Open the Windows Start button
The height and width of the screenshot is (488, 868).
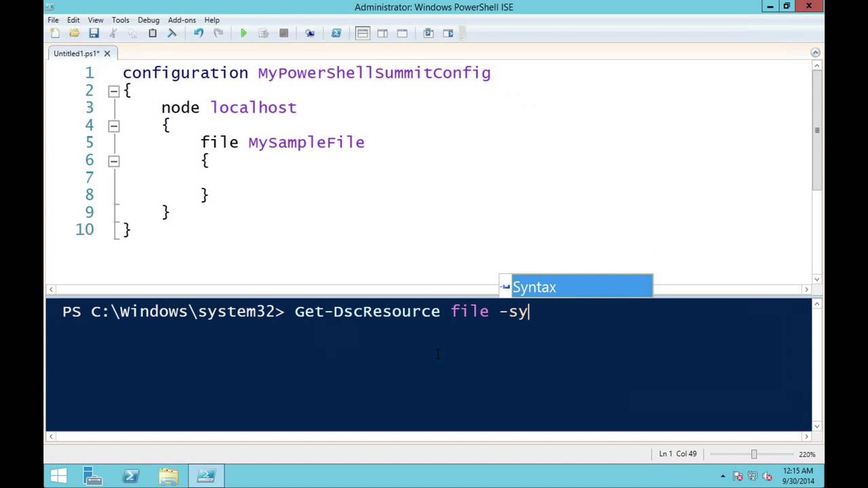(58, 476)
